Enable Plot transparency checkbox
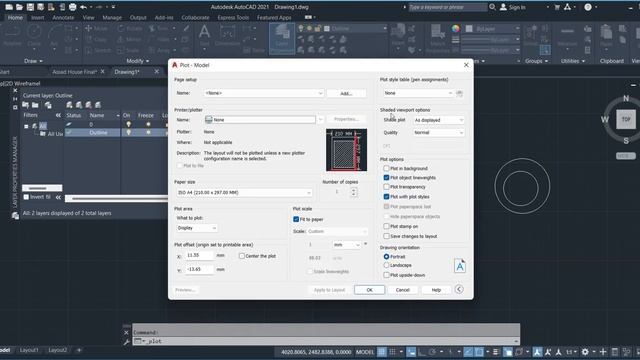This screenshot has width=640, height=360. pyautogui.click(x=386, y=187)
